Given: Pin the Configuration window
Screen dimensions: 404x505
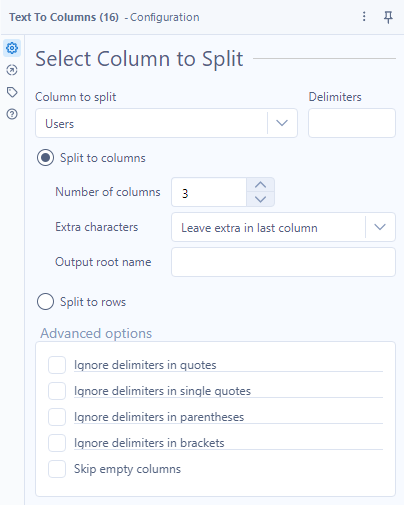Looking at the screenshot, I should (x=388, y=17).
